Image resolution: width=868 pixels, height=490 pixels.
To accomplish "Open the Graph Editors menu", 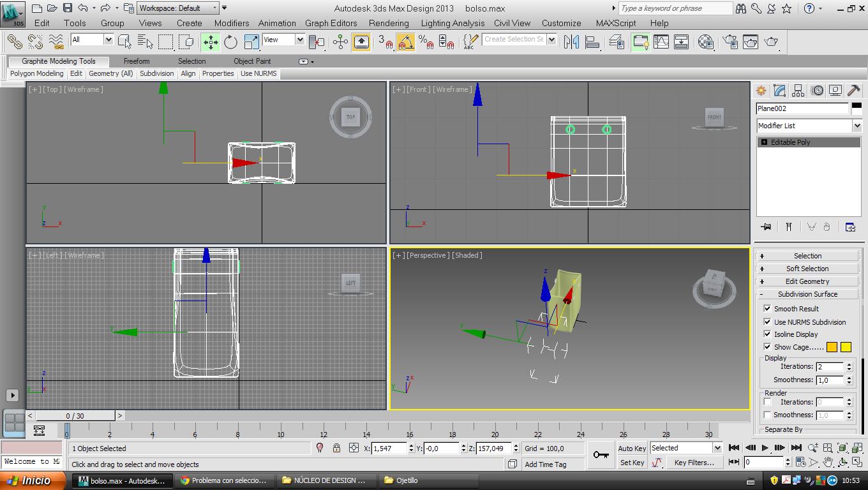I will (331, 23).
